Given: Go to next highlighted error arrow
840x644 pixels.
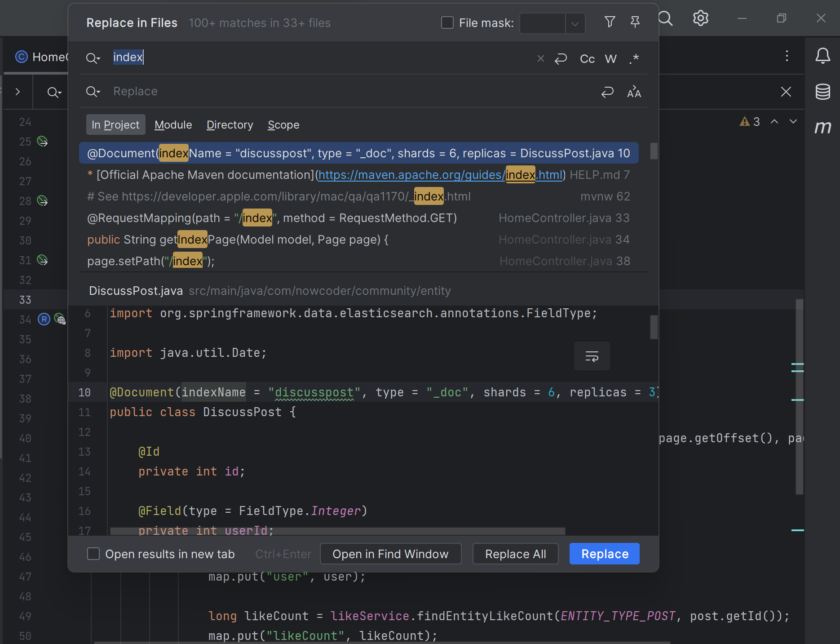Looking at the screenshot, I should 793,121.
